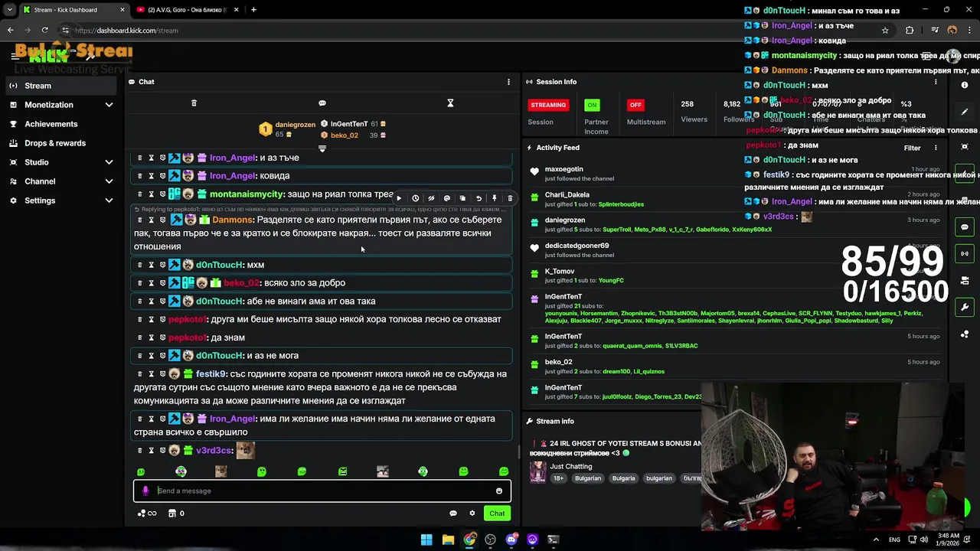Click the Just Chatting category thumbnail
The image size is (980, 551).
click(537, 472)
